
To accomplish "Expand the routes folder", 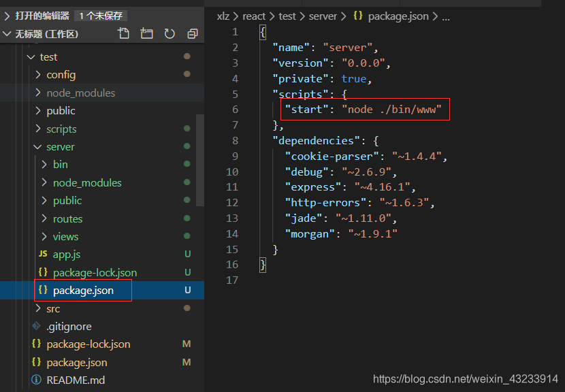I will [44, 218].
